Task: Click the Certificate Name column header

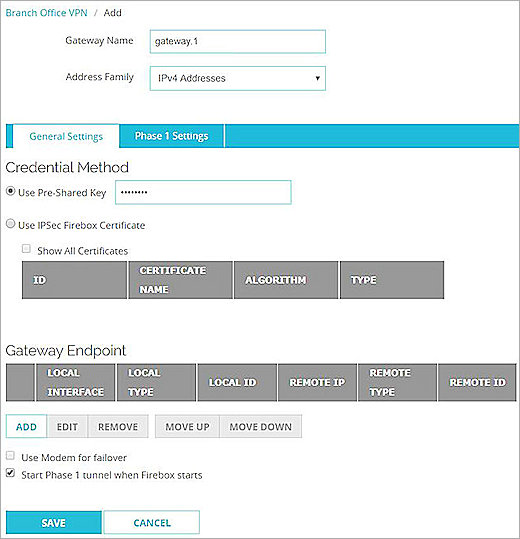Action: click(x=181, y=280)
